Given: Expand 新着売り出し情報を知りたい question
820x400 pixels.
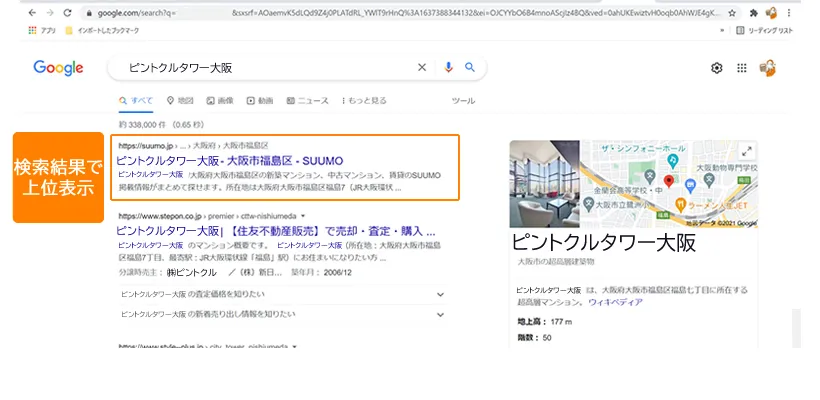Looking at the screenshot, I should click(x=283, y=314).
